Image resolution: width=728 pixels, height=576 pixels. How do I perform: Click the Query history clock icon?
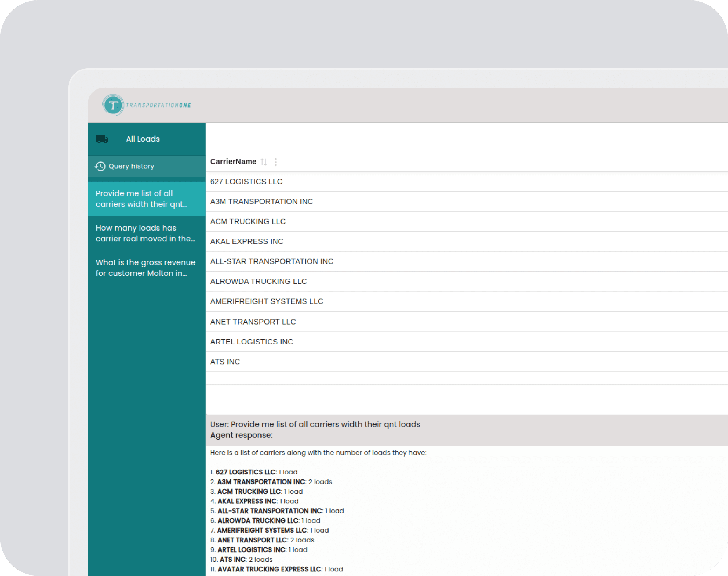pos(100,166)
